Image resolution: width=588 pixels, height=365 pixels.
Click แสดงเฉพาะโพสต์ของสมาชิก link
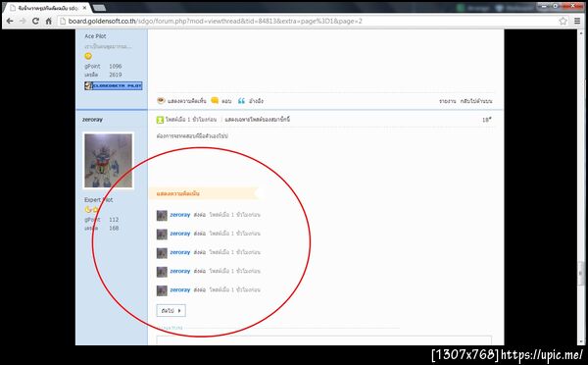[257, 120]
